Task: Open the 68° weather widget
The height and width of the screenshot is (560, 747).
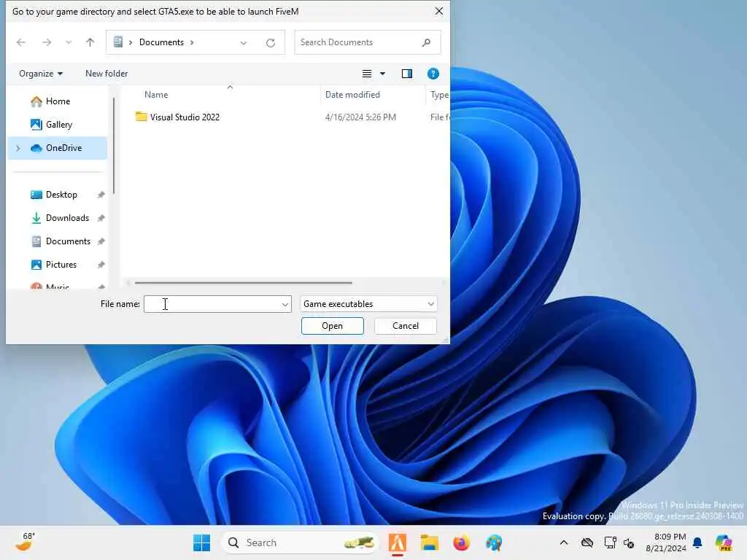Action: pos(26,542)
